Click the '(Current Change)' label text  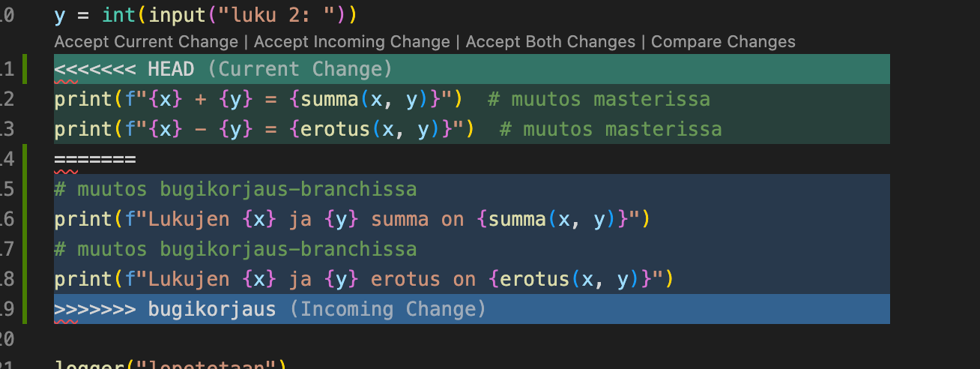click(x=300, y=70)
